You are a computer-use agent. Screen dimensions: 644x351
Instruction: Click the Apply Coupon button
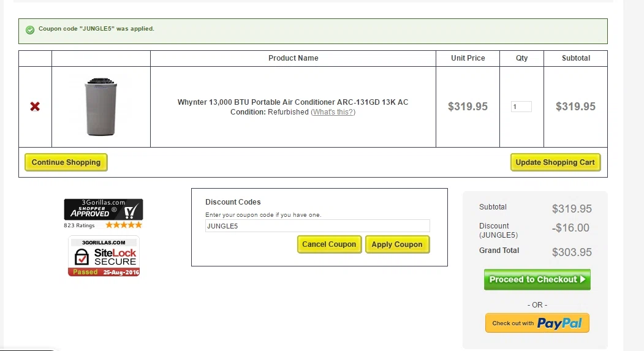coord(397,244)
